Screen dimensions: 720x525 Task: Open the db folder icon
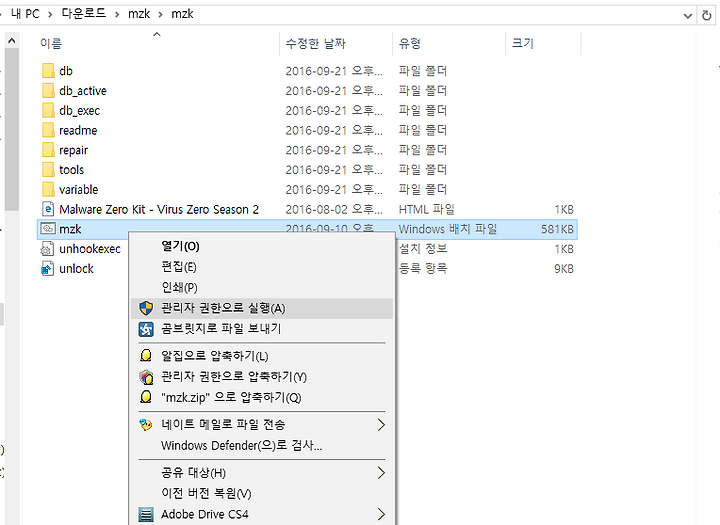[x=48, y=71]
